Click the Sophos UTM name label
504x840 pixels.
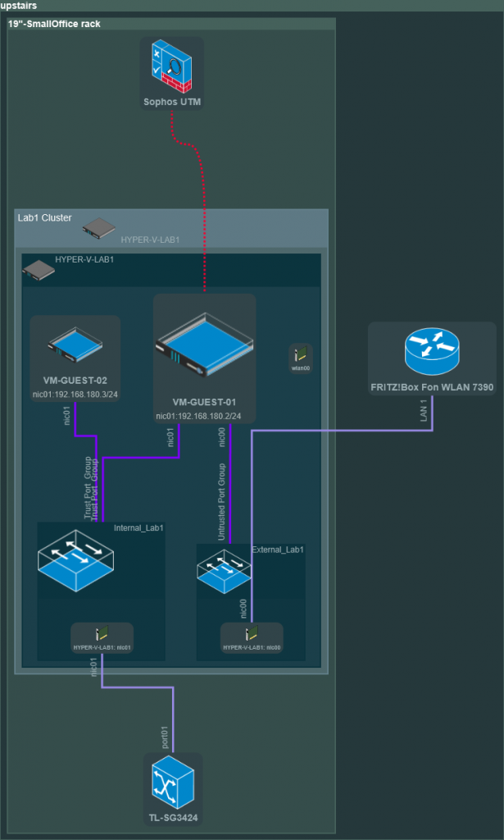pos(172,101)
